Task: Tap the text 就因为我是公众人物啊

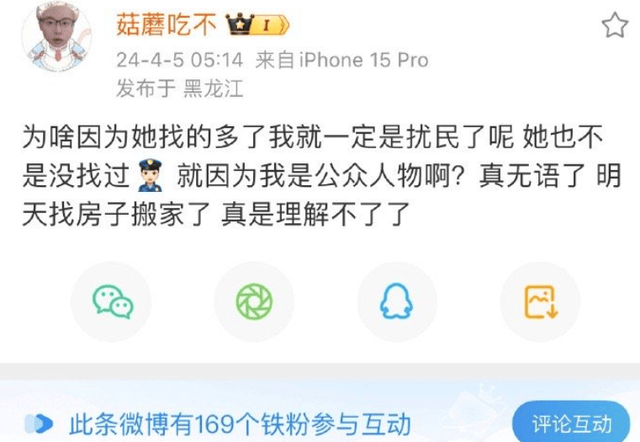Action: pos(320,176)
